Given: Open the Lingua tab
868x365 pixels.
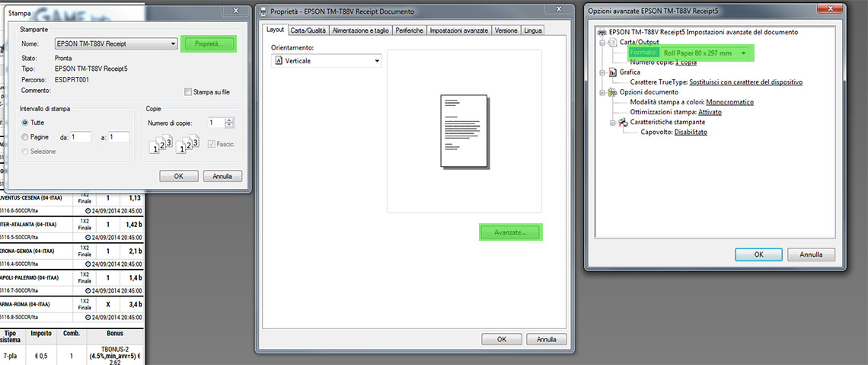Looking at the screenshot, I should point(532,31).
